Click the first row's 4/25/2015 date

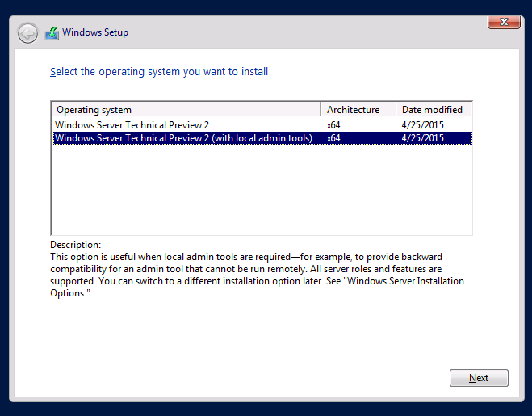(x=422, y=125)
